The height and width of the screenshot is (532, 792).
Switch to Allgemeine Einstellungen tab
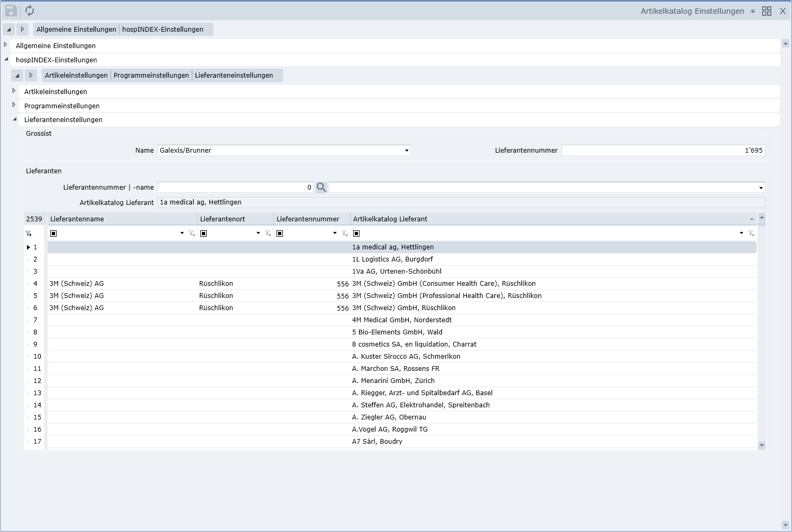click(x=76, y=30)
